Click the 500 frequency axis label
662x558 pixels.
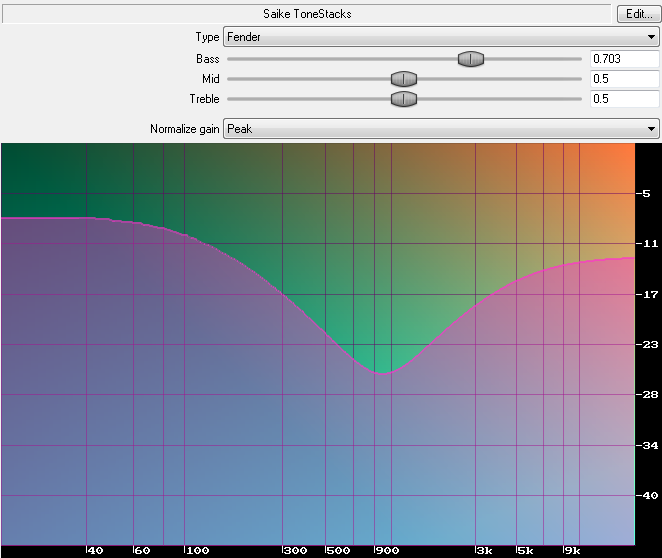click(338, 550)
